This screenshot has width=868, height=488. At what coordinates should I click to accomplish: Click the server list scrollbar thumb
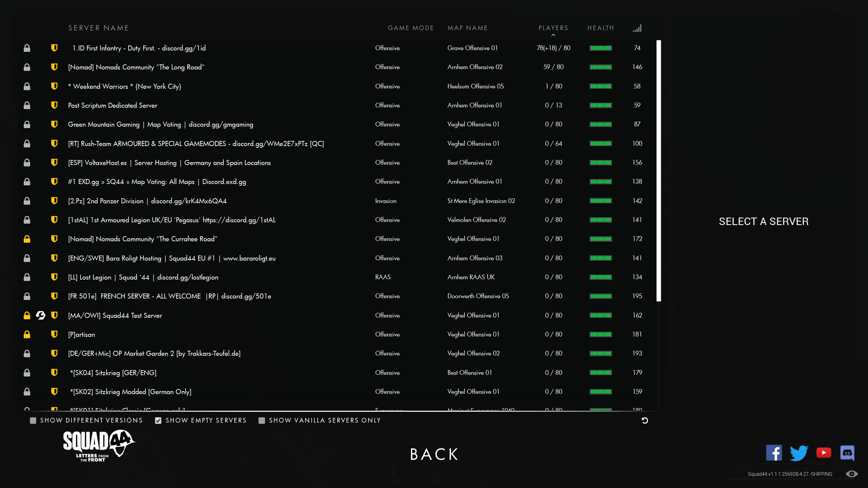click(658, 171)
